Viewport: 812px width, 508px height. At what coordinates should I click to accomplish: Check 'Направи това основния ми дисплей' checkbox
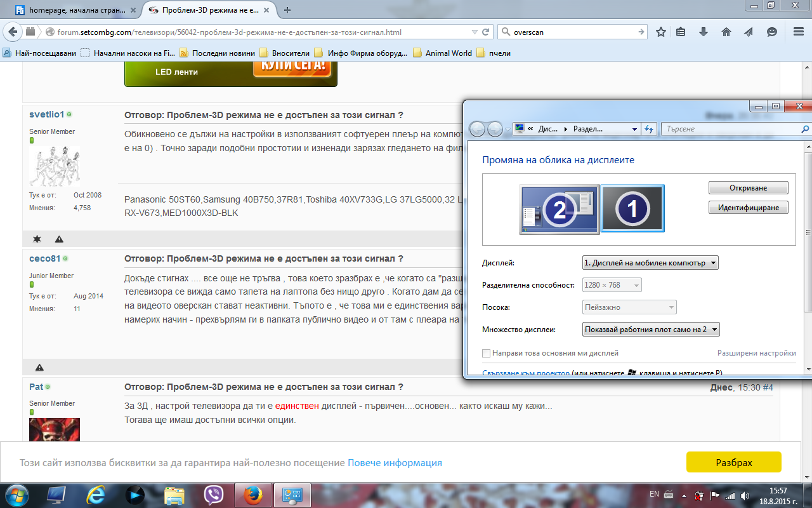click(x=487, y=353)
